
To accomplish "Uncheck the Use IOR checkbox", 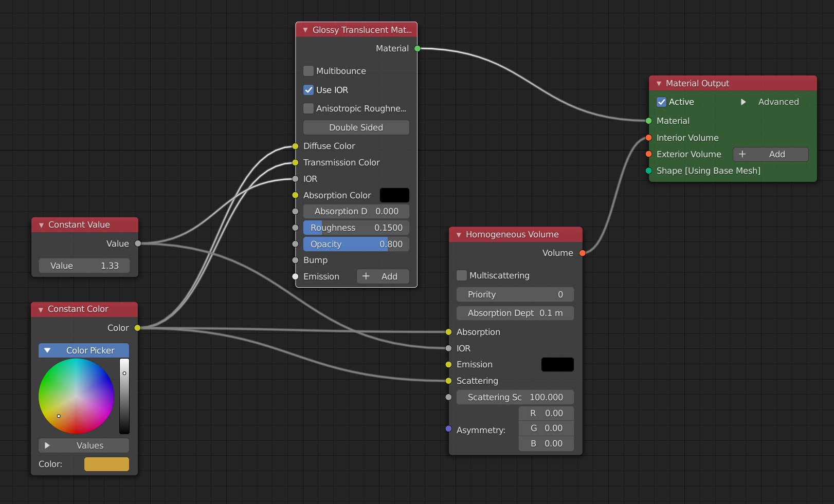I will 309,90.
